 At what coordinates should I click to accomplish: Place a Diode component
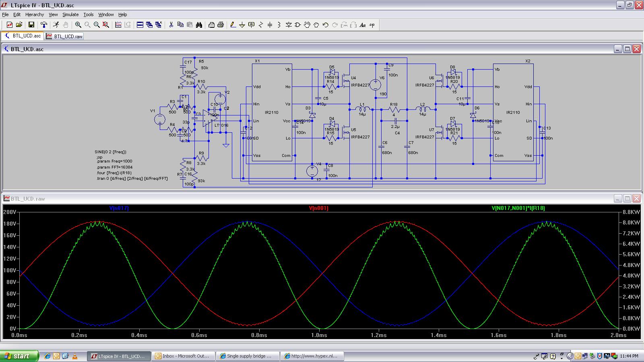(x=289, y=25)
